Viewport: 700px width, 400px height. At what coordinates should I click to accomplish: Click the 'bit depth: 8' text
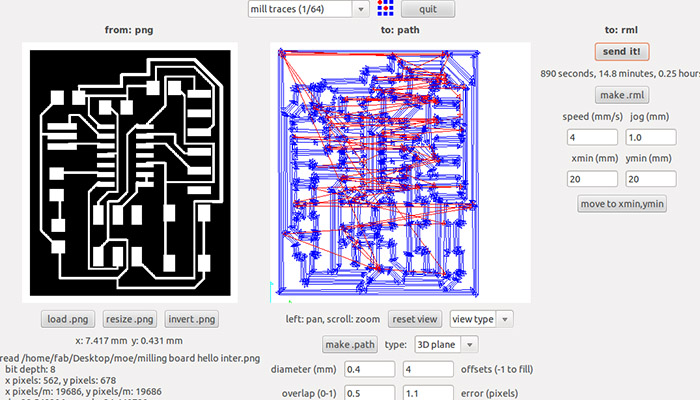(x=30, y=369)
